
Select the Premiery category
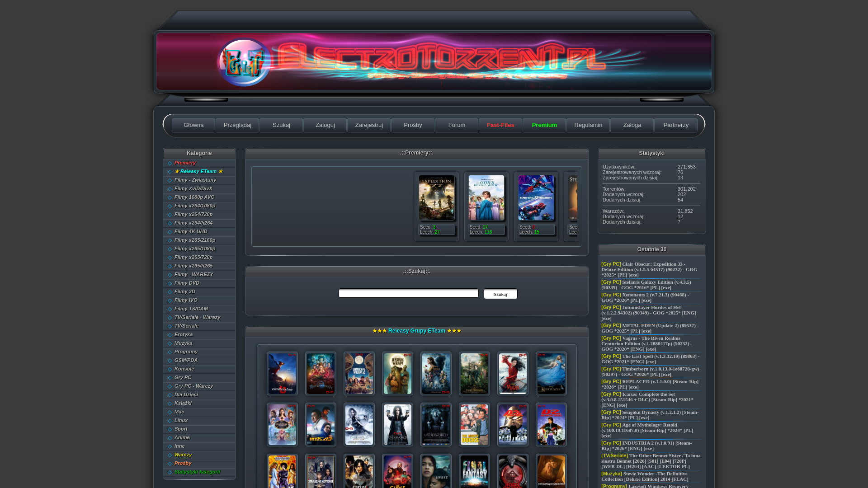point(185,163)
